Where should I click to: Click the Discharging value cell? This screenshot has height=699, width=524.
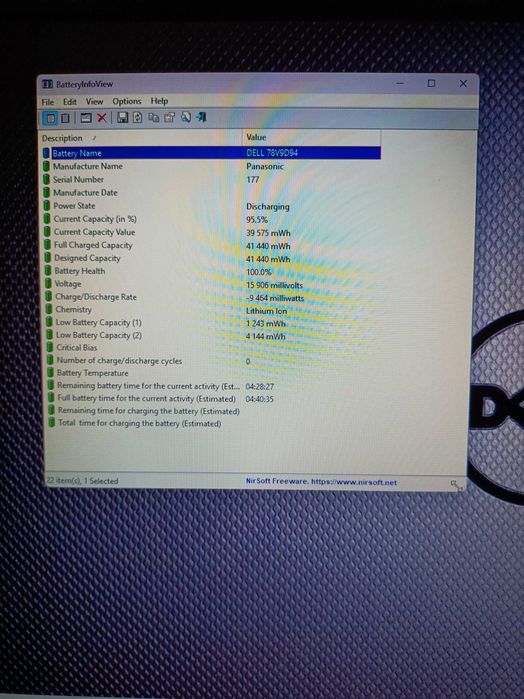(268, 206)
